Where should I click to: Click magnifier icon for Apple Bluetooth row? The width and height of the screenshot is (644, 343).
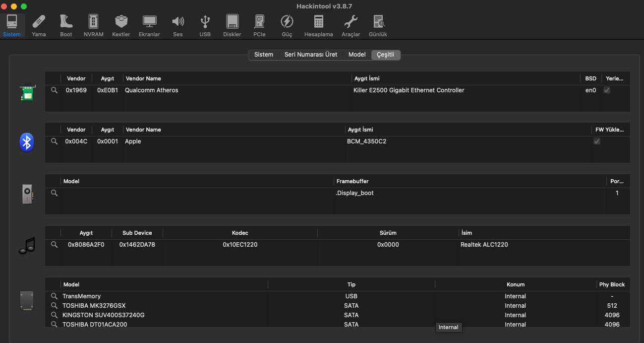click(54, 141)
